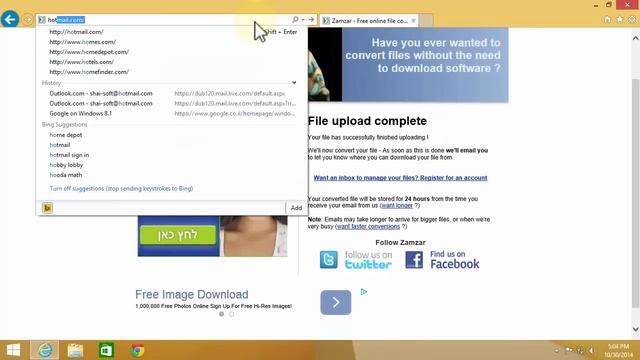Click page scrollbar up arrow
The height and width of the screenshot is (360, 640).
[636, 38]
